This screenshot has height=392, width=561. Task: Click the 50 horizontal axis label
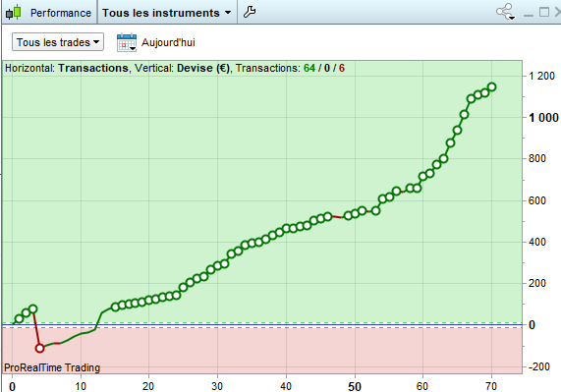pyautogui.click(x=355, y=387)
